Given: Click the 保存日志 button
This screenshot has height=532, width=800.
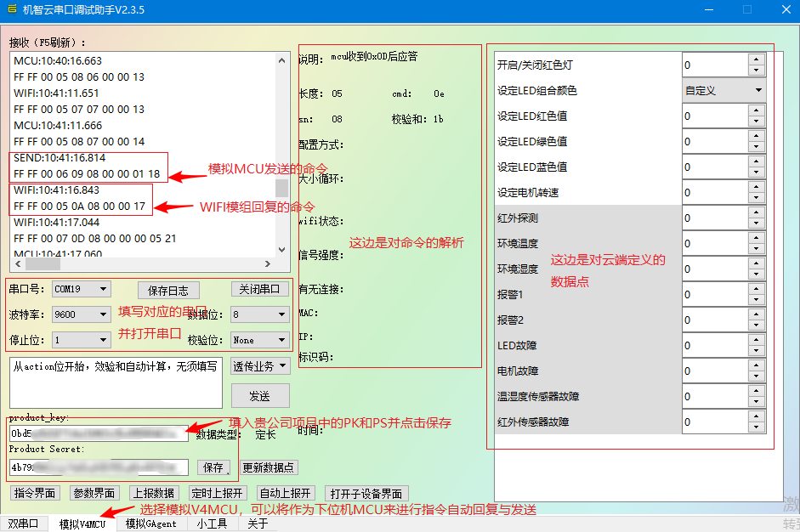Looking at the screenshot, I should 167,291.
